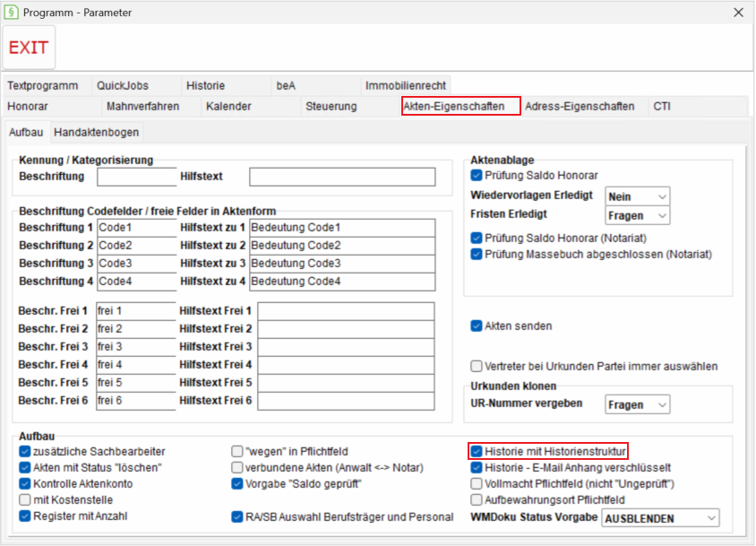
Task: Click the Kennung Beschriftung input field
Action: pos(137,177)
